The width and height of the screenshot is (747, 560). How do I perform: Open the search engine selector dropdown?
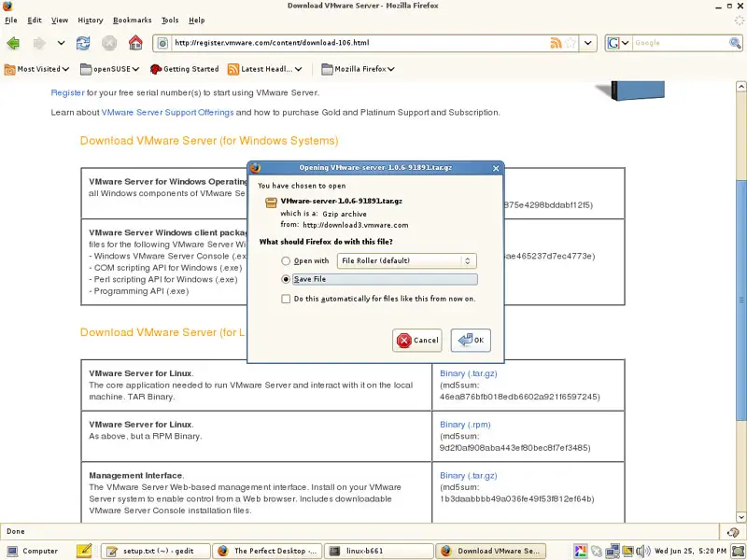tap(618, 43)
